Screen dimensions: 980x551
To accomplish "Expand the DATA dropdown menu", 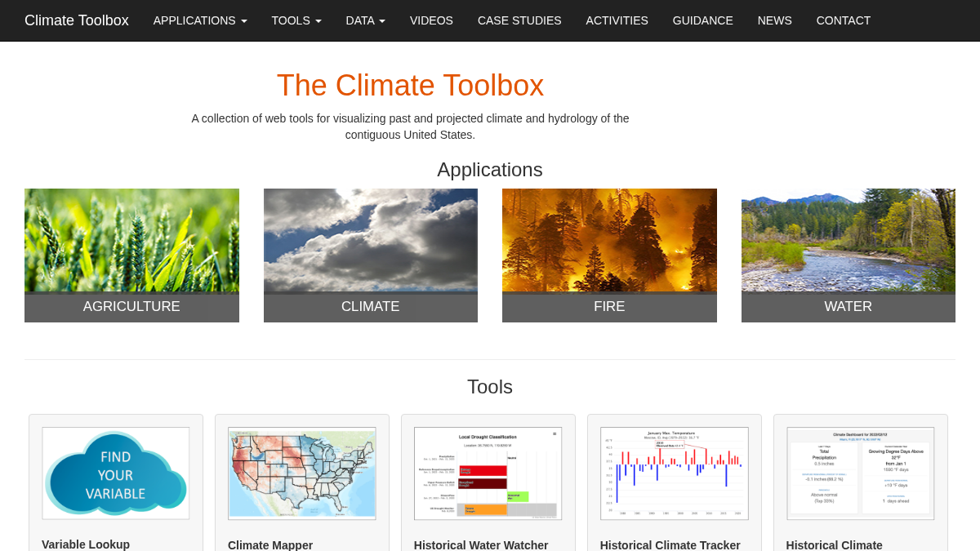I will pos(366,20).
